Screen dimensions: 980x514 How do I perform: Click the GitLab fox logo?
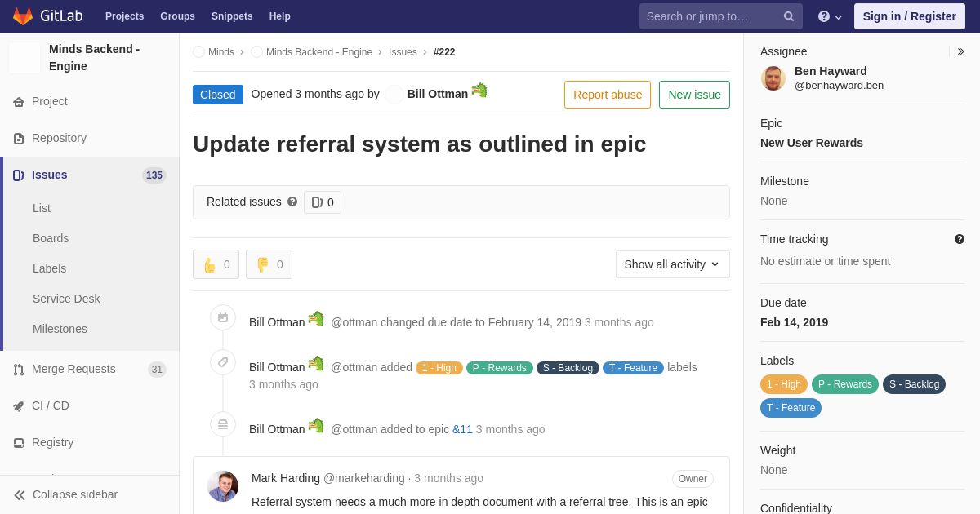(x=23, y=16)
